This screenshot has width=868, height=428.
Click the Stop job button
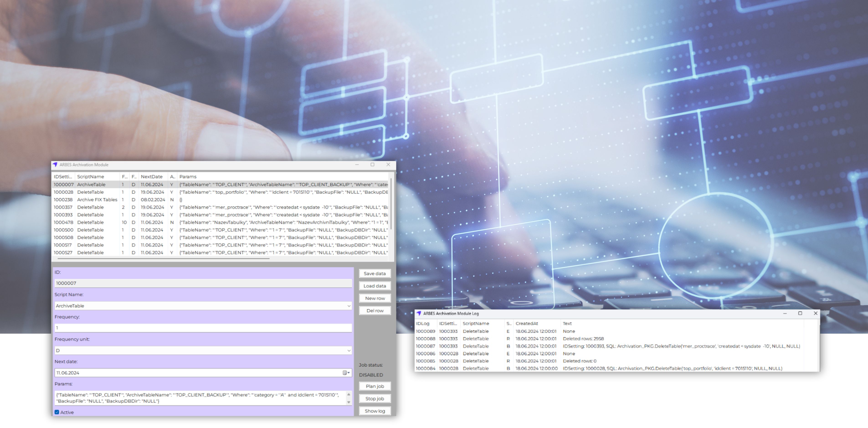(375, 399)
